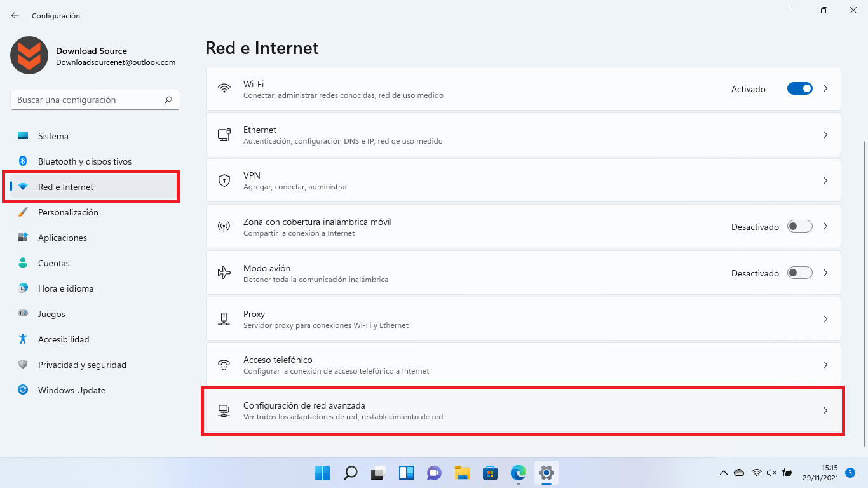
Task: Open the Sistema settings section
Action: [x=94, y=136]
